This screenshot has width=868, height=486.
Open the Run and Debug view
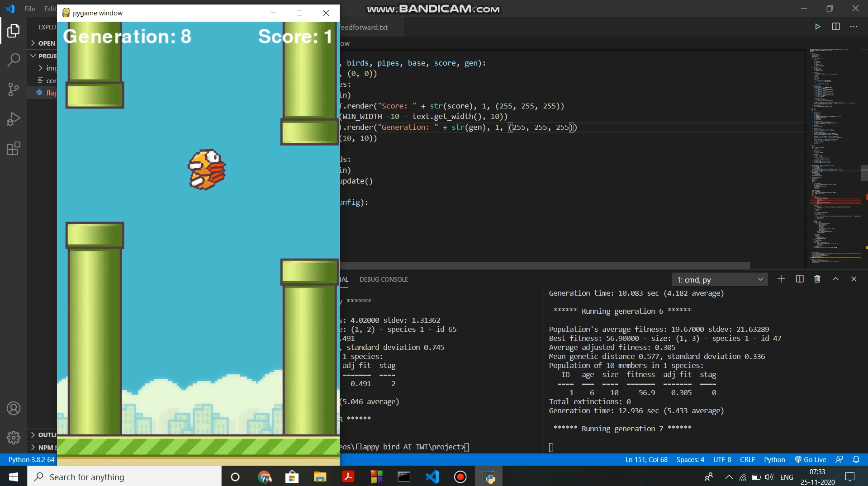pos(14,119)
